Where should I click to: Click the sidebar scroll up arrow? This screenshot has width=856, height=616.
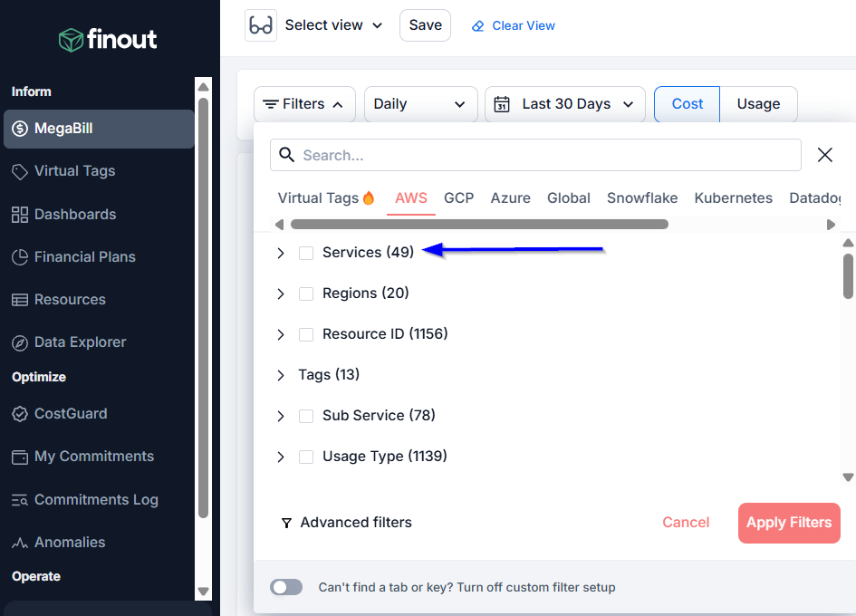click(x=204, y=87)
